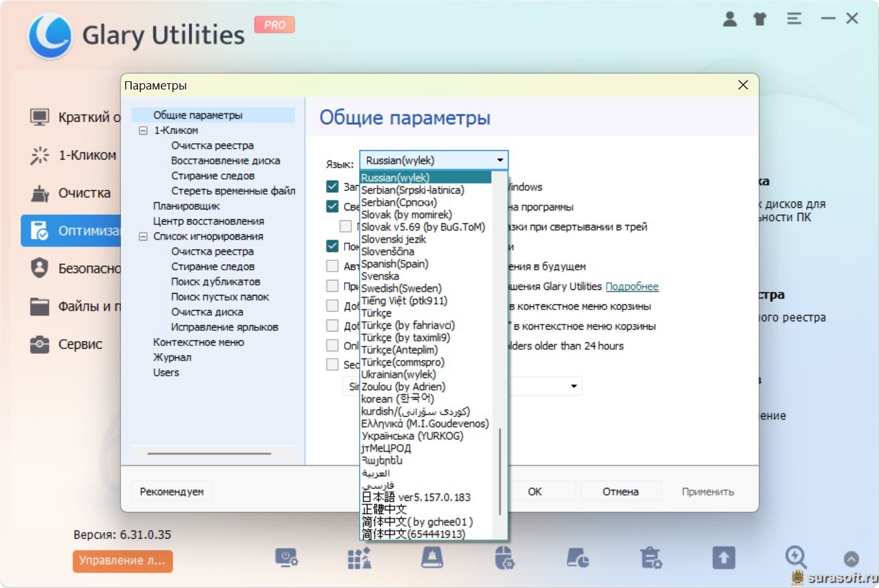The height and width of the screenshot is (588, 879).
Task: Select "Планировщик" in the settings tree
Action: [x=187, y=206]
